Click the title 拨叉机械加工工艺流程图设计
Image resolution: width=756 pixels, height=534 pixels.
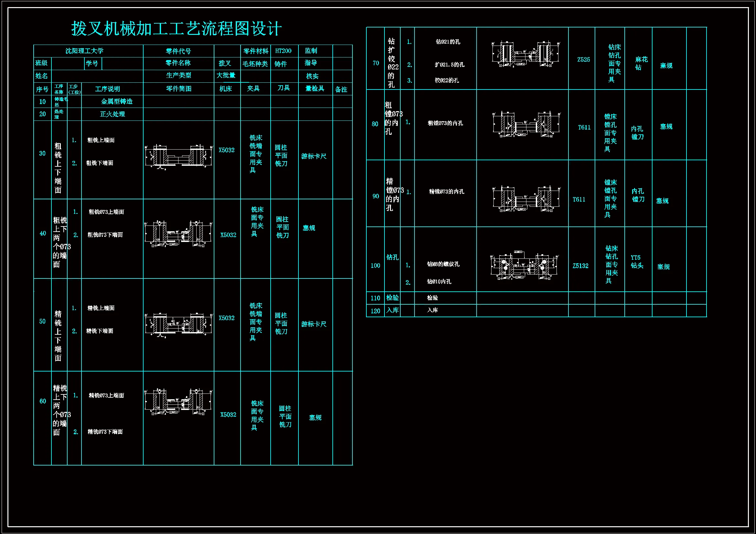(x=177, y=29)
